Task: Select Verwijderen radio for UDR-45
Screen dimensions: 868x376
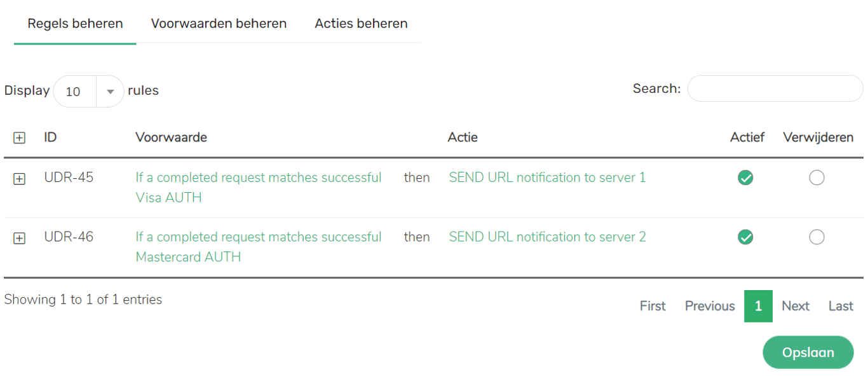Action: pyautogui.click(x=817, y=178)
